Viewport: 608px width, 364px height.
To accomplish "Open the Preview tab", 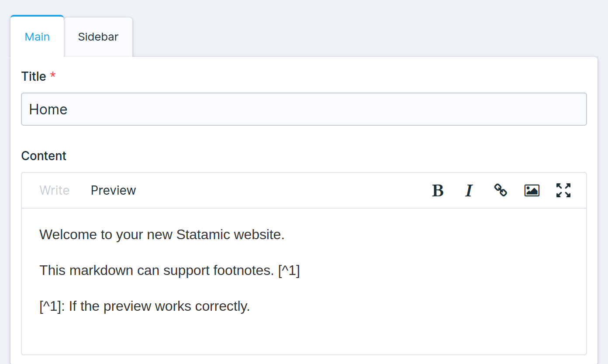I will point(113,190).
